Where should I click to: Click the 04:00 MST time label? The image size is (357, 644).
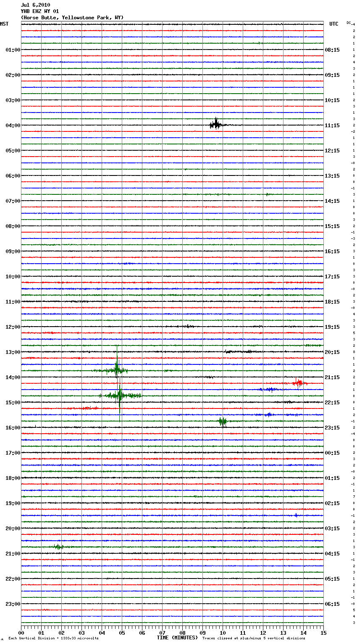click(x=13, y=126)
